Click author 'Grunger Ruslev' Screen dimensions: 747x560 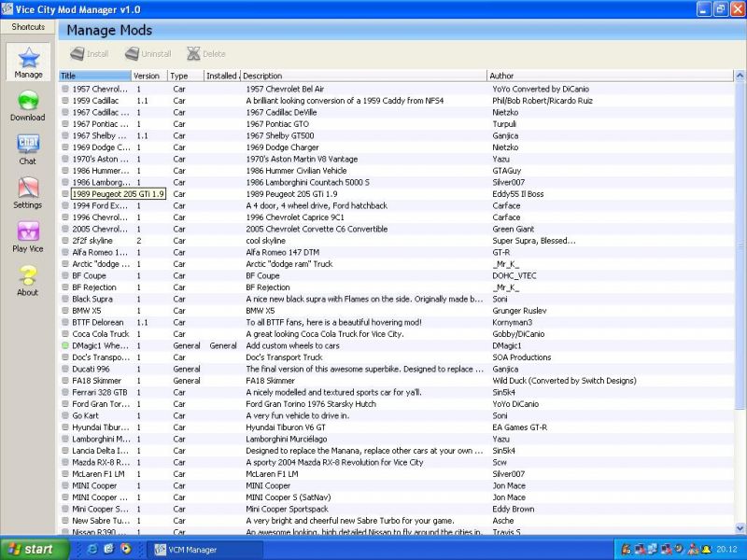[519, 311]
